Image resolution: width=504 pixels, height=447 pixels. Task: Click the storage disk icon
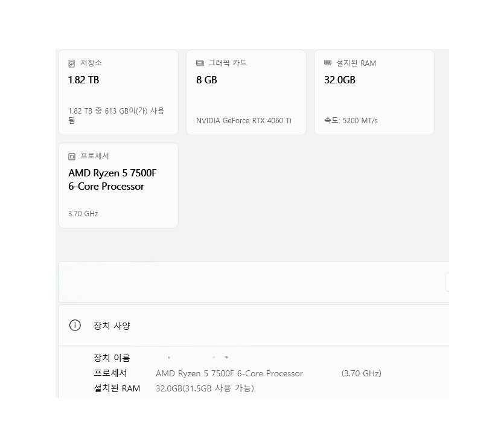pyautogui.click(x=72, y=63)
